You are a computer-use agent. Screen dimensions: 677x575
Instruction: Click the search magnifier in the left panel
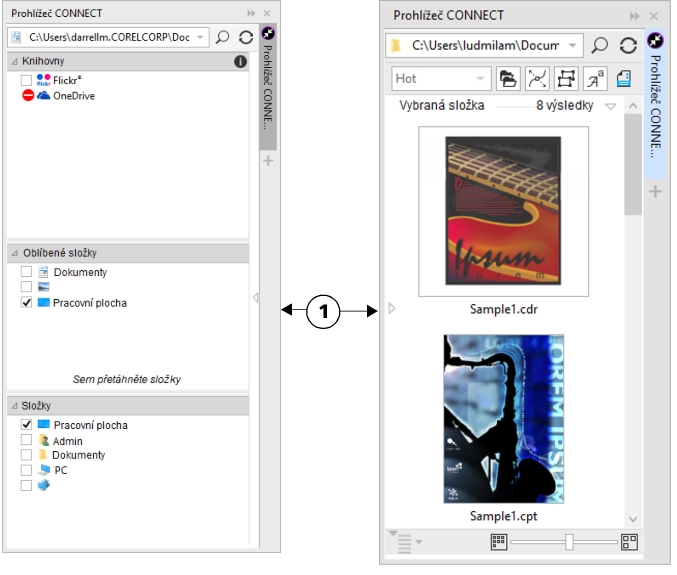(222, 37)
